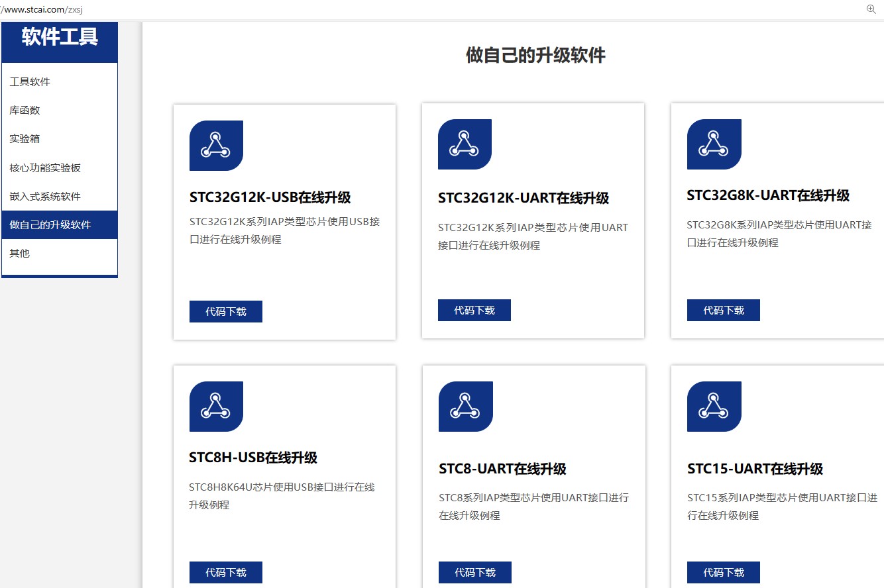Image resolution: width=884 pixels, height=588 pixels.
Task: Open 嵌入式系统软件 sidebar entry
Action: (60, 197)
